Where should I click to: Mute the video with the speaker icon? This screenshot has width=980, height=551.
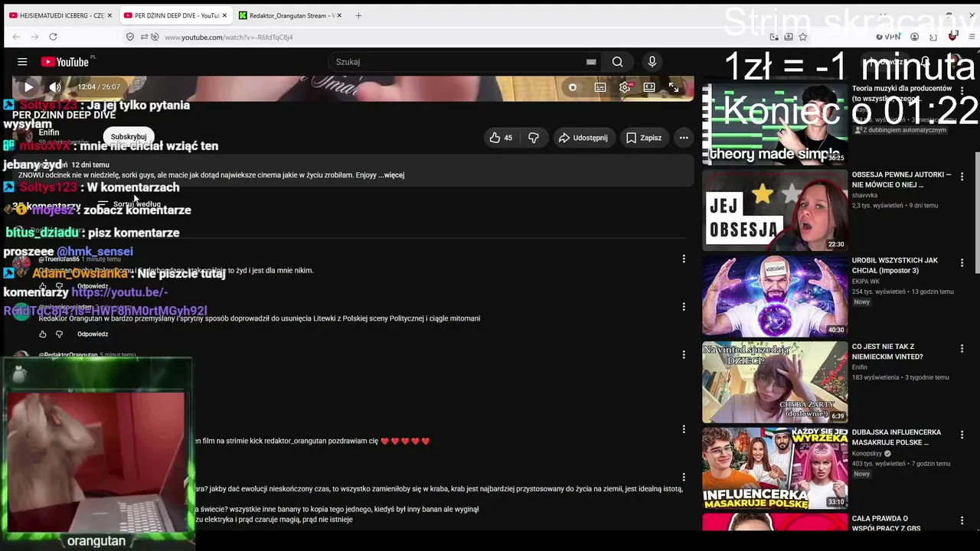tap(55, 87)
